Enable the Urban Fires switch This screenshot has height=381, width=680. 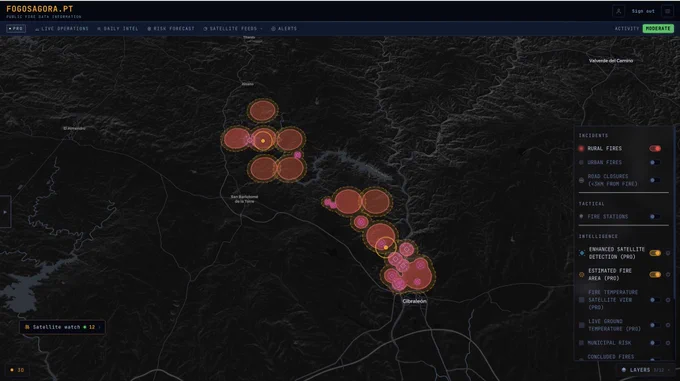(x=655, y=163)
